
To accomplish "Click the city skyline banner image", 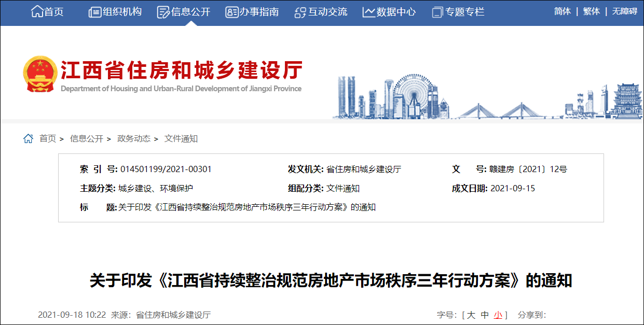I will point(488,96).
